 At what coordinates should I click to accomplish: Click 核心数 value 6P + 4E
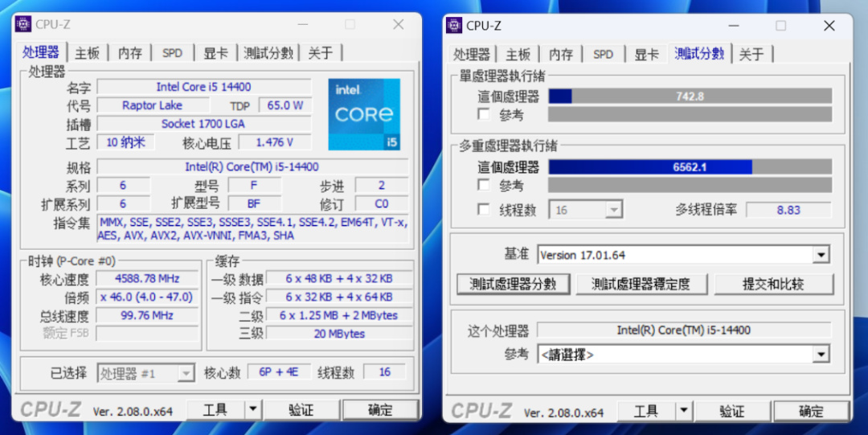point(278,371)
